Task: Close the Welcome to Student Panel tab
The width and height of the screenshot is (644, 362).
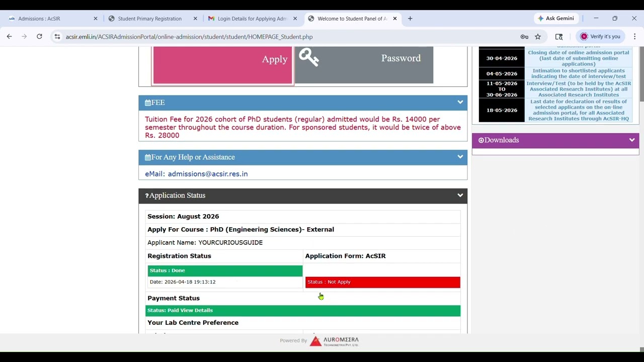Action: click(x=395, y=19)
